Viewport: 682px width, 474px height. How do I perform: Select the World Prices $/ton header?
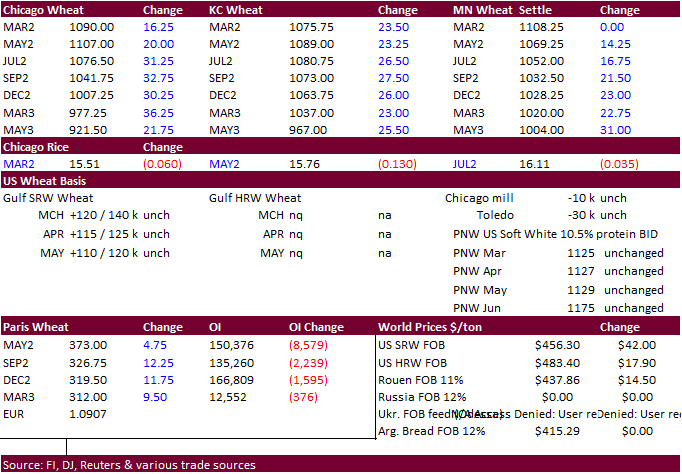437,327
